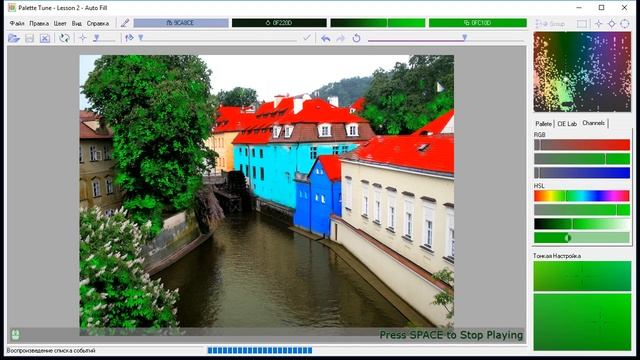Screen dimensions: 640x360
Task: Click the open file folder icon
Action: pyautogui.click(x=13, y=38)
